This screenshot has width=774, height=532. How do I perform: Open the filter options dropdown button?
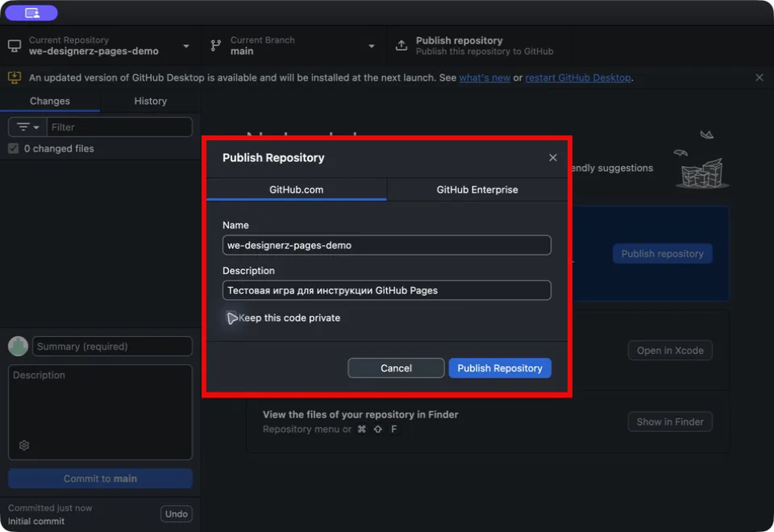click(x=27, y=127)
